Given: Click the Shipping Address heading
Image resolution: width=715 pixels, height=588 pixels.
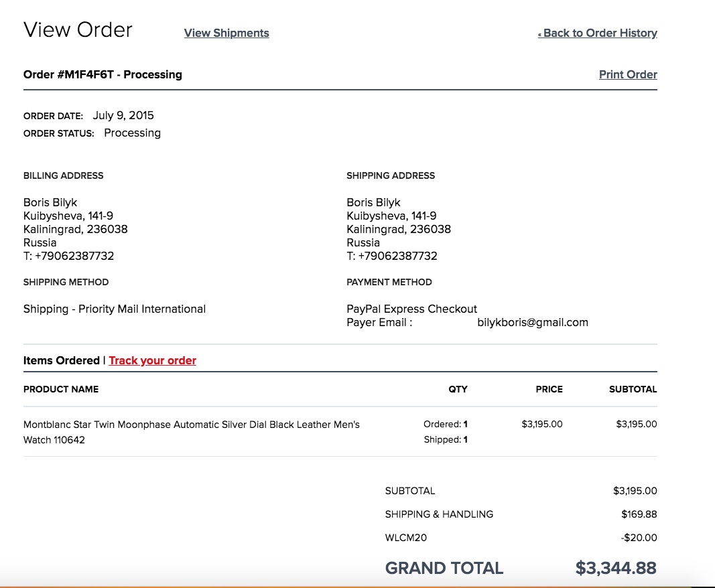Looking at the screenshot, I should 391,175.
